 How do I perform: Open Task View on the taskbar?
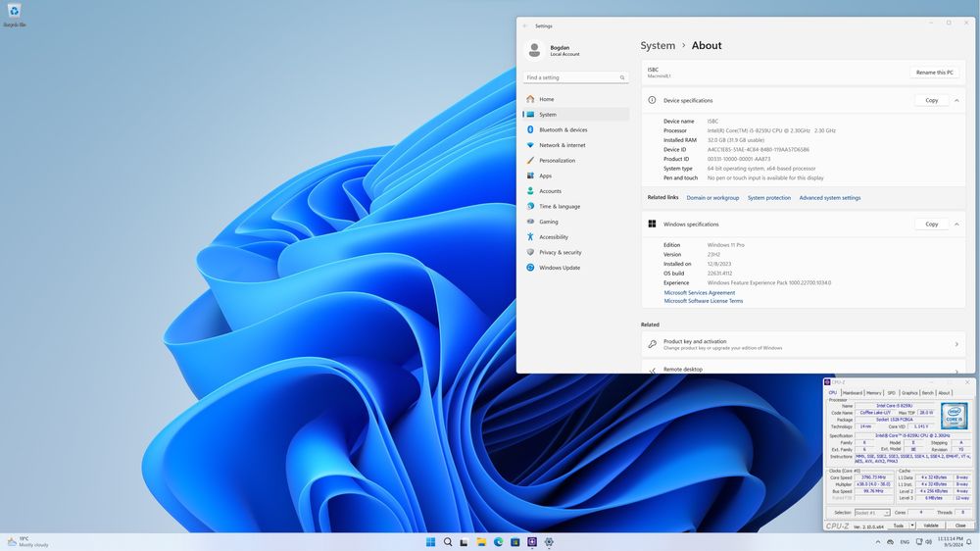(464, 542)
